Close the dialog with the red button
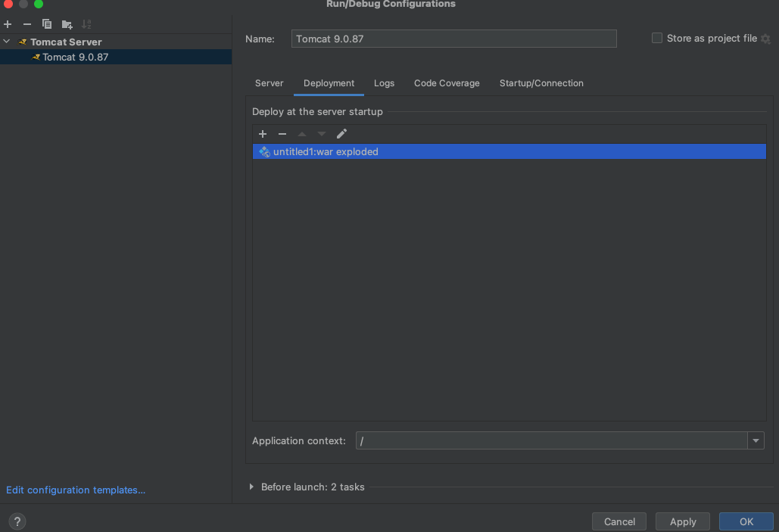This screenshot has height=532, width=779. pyautogui.click(x=8, y=4)
